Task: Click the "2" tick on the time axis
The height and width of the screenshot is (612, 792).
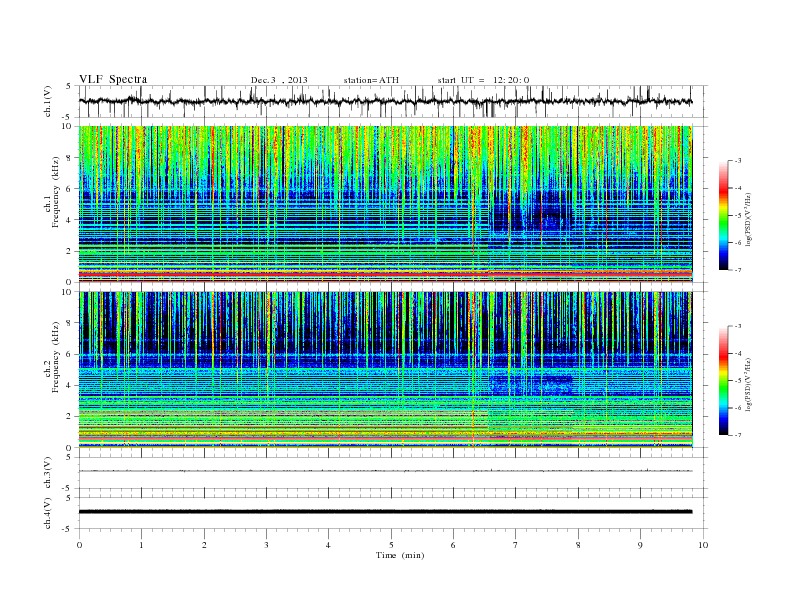Action: pyautogui.click(x=204, y=545)
